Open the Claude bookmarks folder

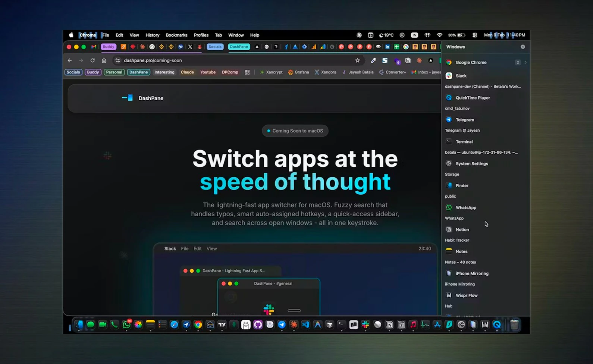tap(187, 72)
